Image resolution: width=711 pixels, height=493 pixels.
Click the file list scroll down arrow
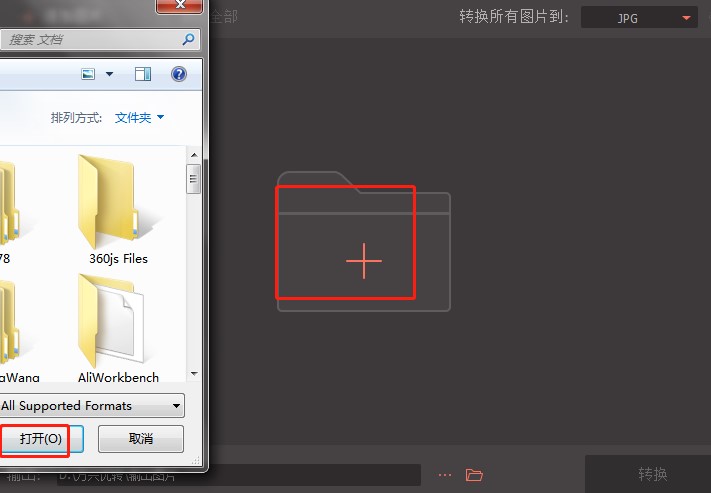click(194, 374)
